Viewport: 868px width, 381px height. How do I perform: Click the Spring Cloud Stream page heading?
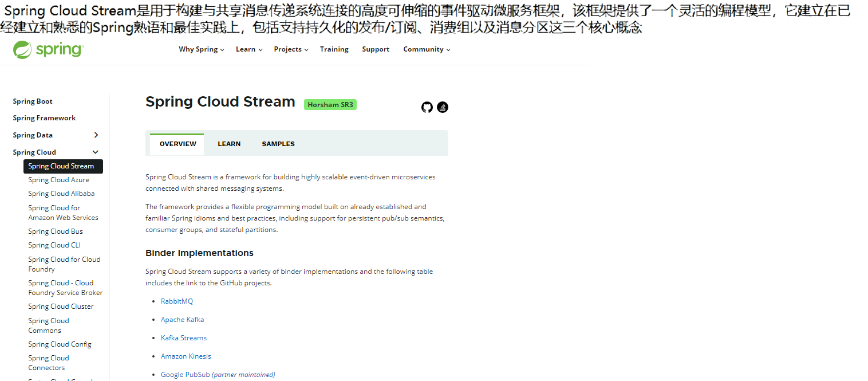pyautogui.click(x=220, y=102)
